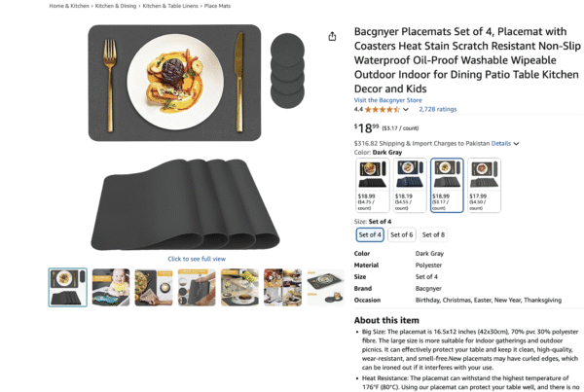This screenshot has height=392, width=584.
Task: Expand shipping charges Details chevron
Action: [516, 144]
